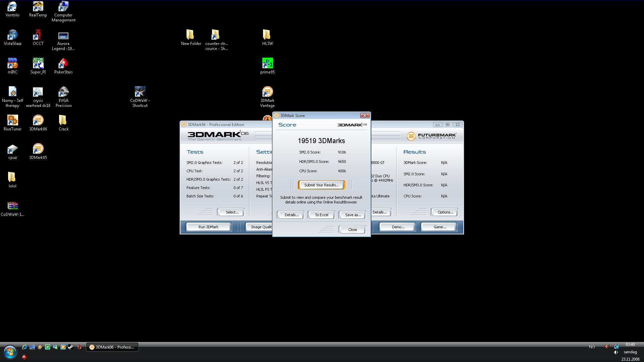Open the counter-strike source shortcut folder
The image size is (644, 362).
216,40
